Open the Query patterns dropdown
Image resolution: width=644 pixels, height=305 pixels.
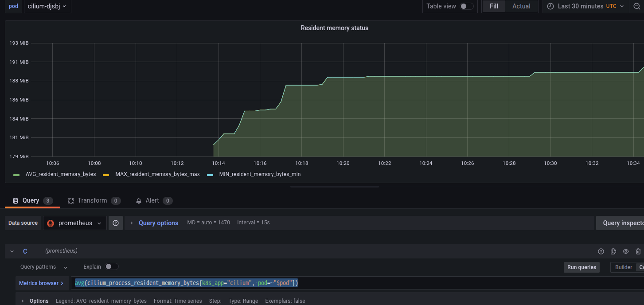pos(44,267)
